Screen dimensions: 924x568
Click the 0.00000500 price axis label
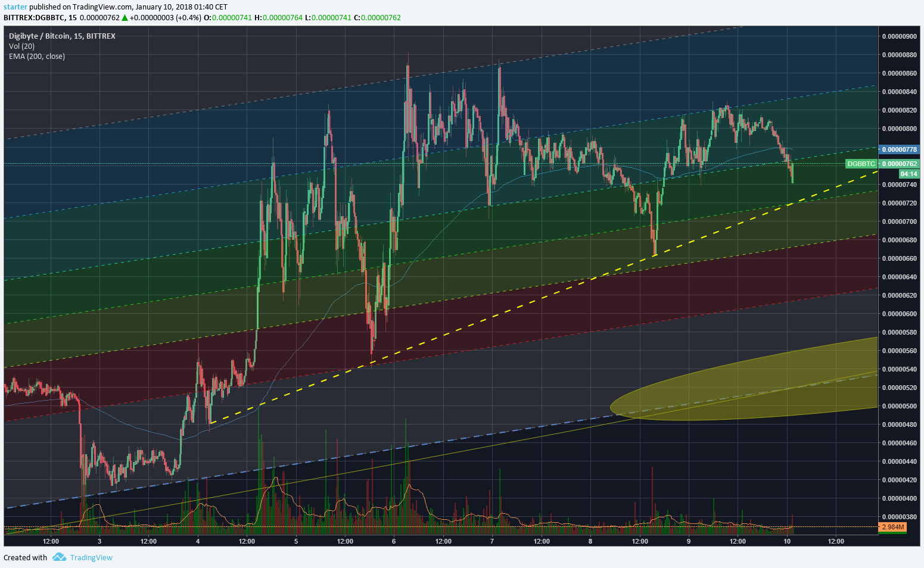click(900, 406)
